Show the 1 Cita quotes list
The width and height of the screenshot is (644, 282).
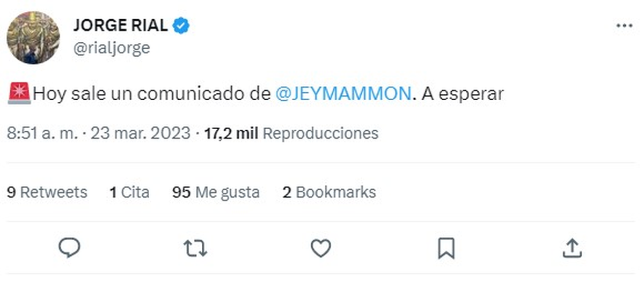[x=129, y=192]
